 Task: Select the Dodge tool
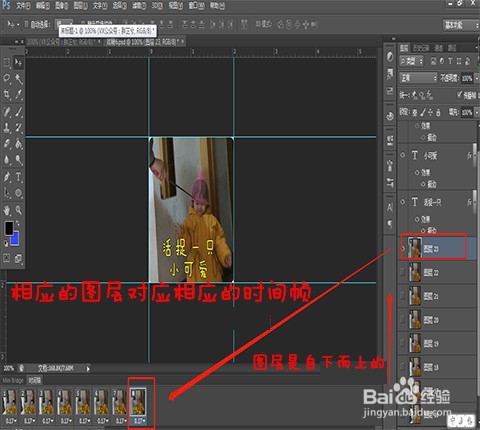pos(18,160)
